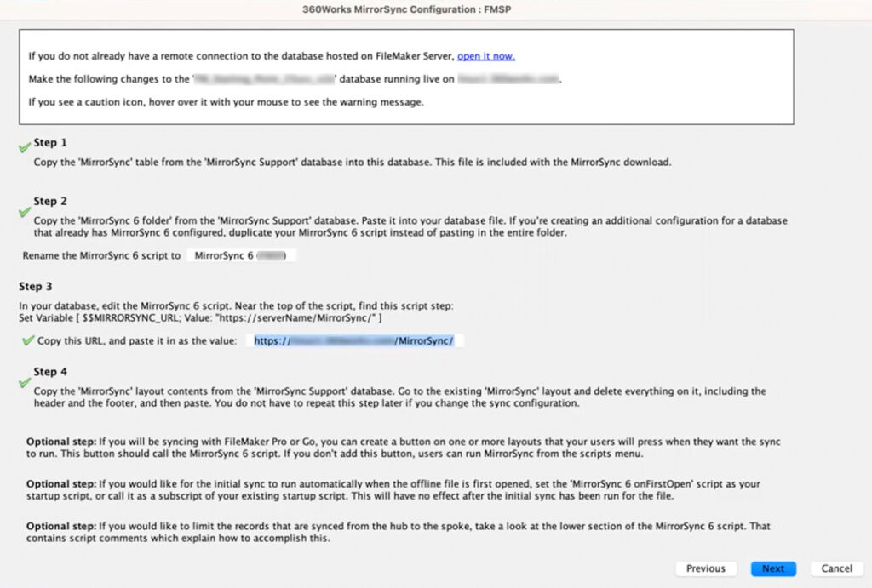Click the Step 2 green checkmark icon
This screenshot has height=588, width=872.
25,212
